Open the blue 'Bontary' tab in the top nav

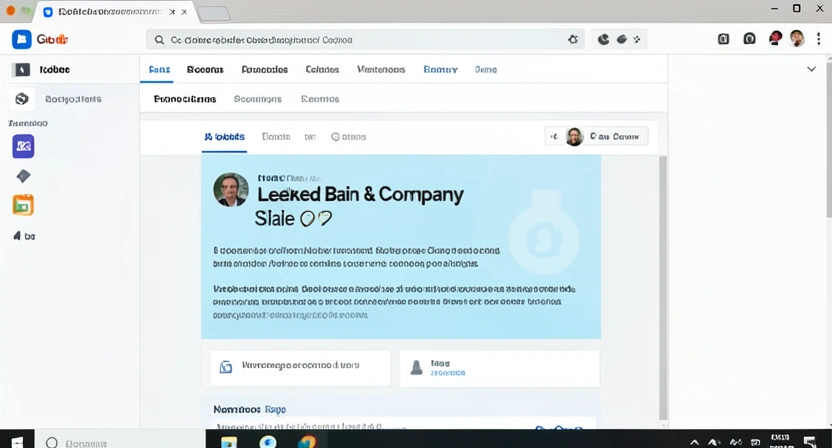pyautogui.click(x=440, y=70)
